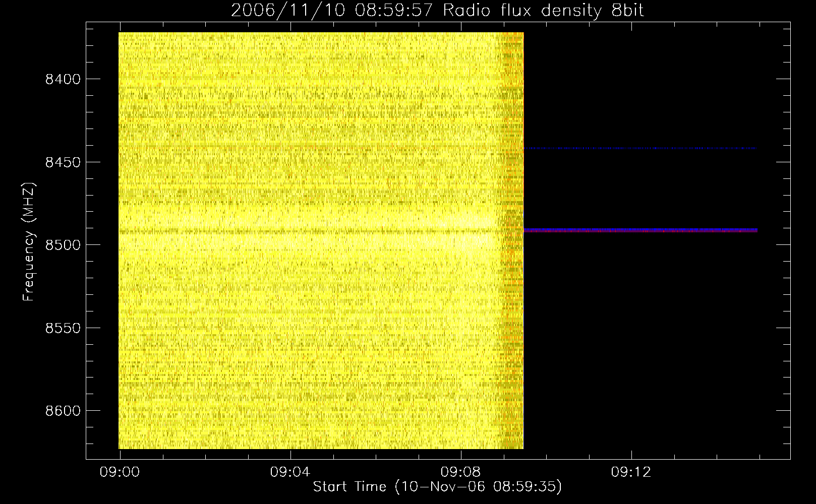The image size is (816, 504).
Task: Select the 8550 frequency tick label
Action: tap(63, 328)
